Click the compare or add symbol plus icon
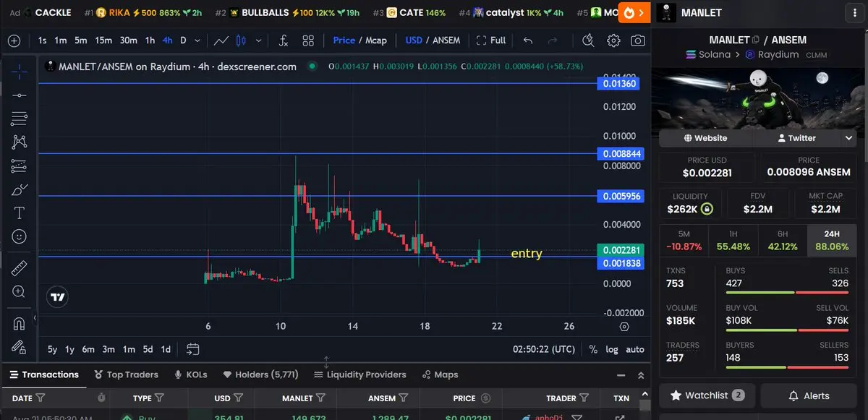868x420 pixels. click(14, 40)
